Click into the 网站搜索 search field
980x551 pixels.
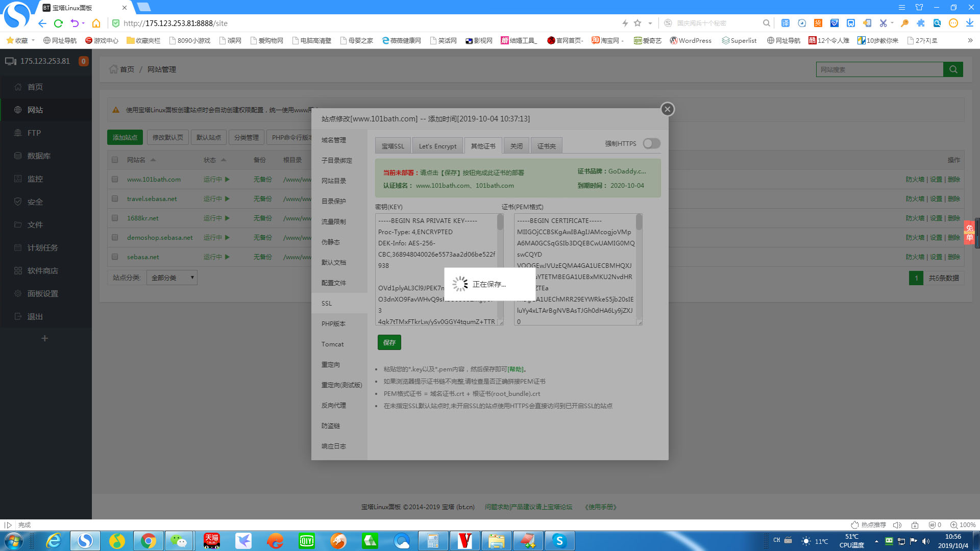879,69
